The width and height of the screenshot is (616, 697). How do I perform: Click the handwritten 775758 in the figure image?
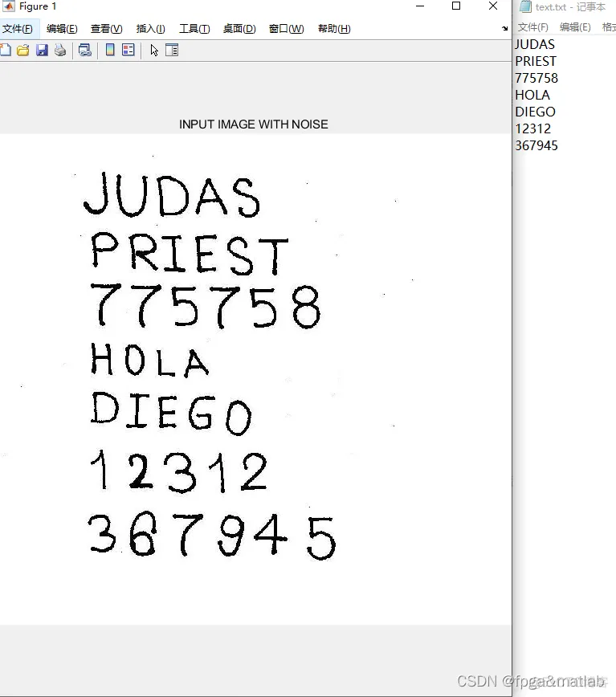(x=206, y=306)
